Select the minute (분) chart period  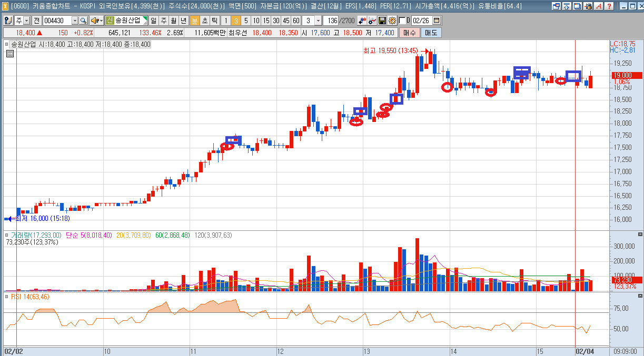[x=194, y=21]
